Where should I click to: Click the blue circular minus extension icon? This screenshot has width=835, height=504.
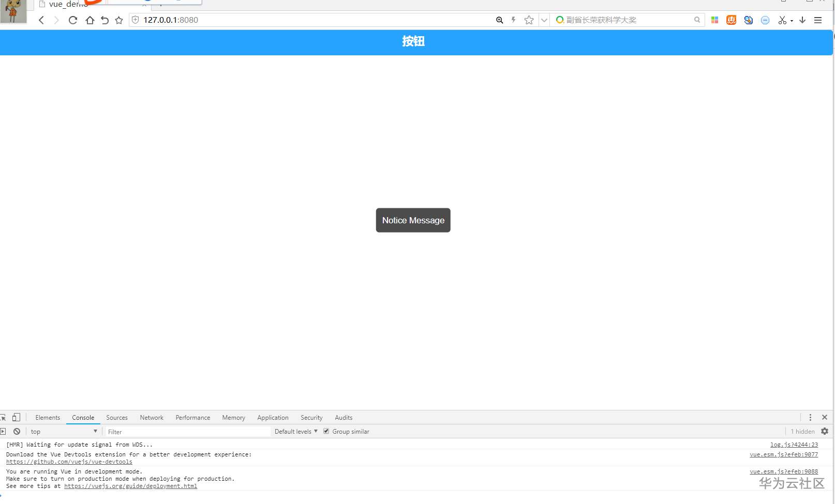[765, 20]
